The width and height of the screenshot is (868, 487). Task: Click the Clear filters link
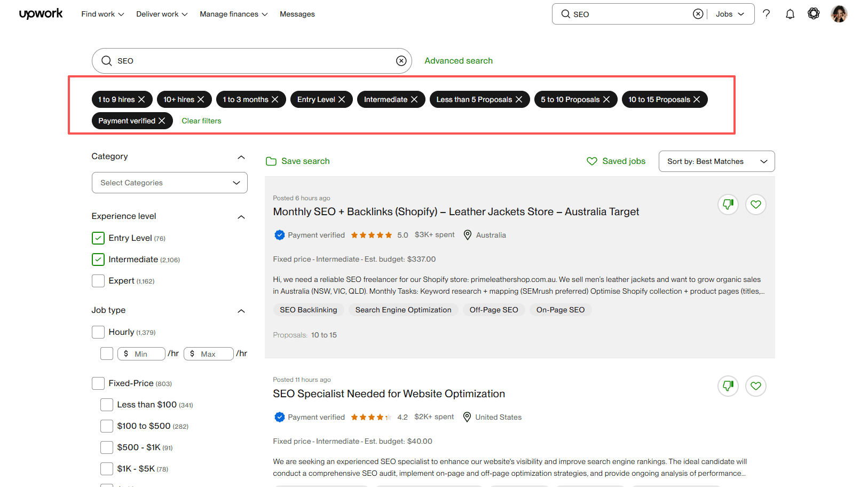[x=201, y=121]
